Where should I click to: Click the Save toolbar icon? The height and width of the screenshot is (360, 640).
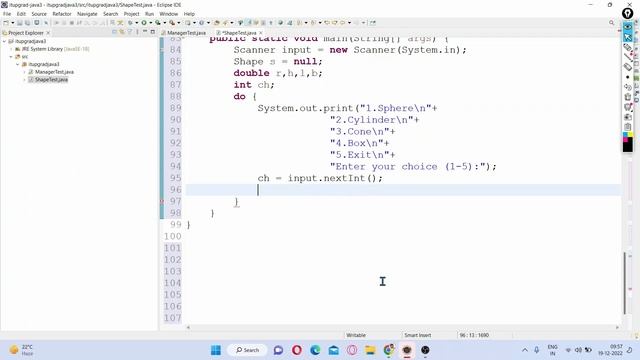(x=20, y=23)
